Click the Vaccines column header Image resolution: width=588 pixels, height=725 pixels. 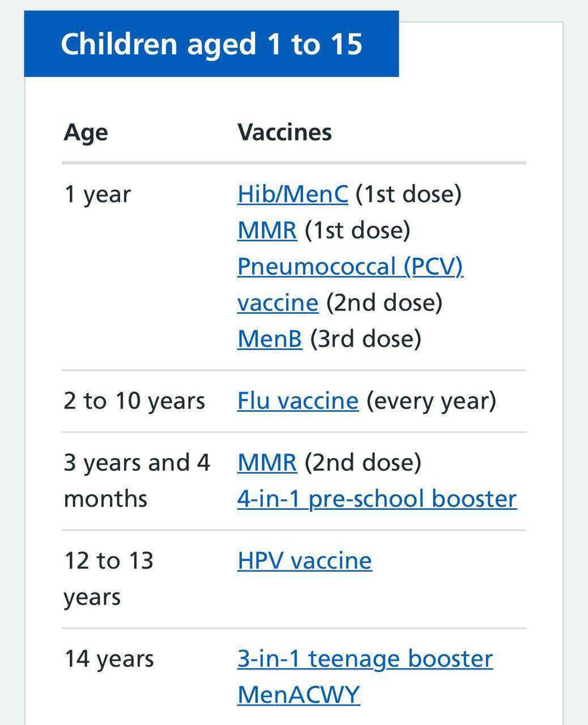pyautogui.click(x=284, y=133)
